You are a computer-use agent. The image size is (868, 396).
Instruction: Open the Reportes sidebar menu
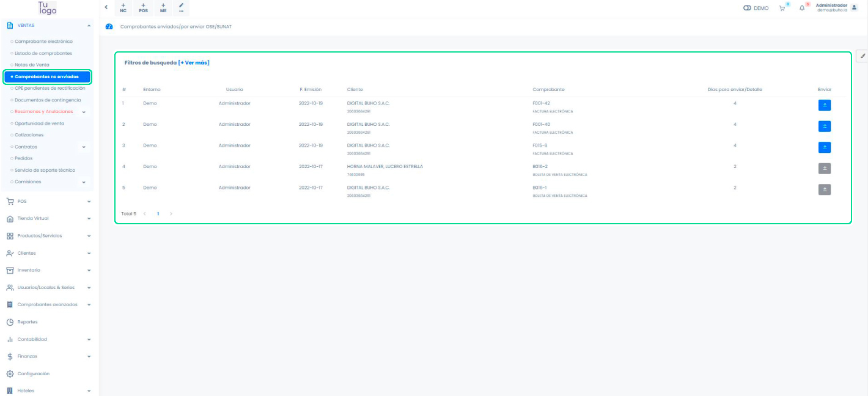click(x=28, y=322)
